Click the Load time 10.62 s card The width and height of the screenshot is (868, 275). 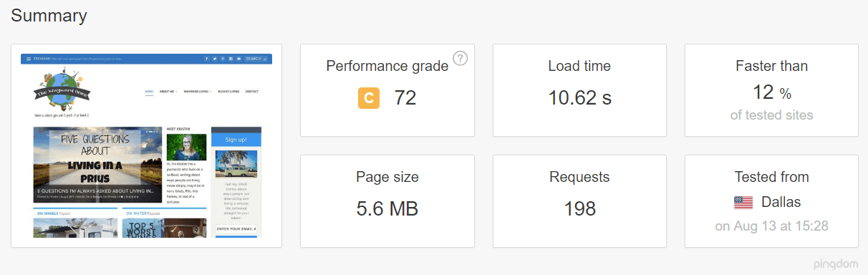click(579, 90)
